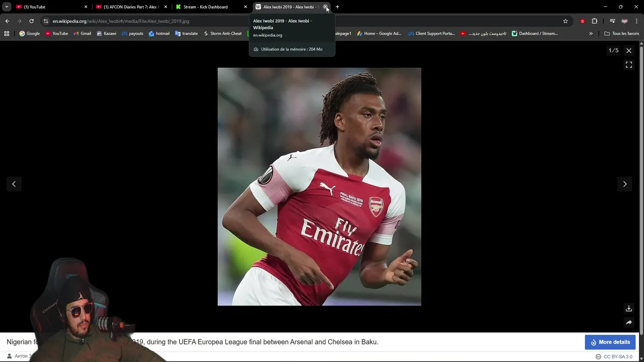Image resolution: width=644 pixels, height=362 pixels.
Task: Open the apps grid shortcut
Action: click(7, 34)
